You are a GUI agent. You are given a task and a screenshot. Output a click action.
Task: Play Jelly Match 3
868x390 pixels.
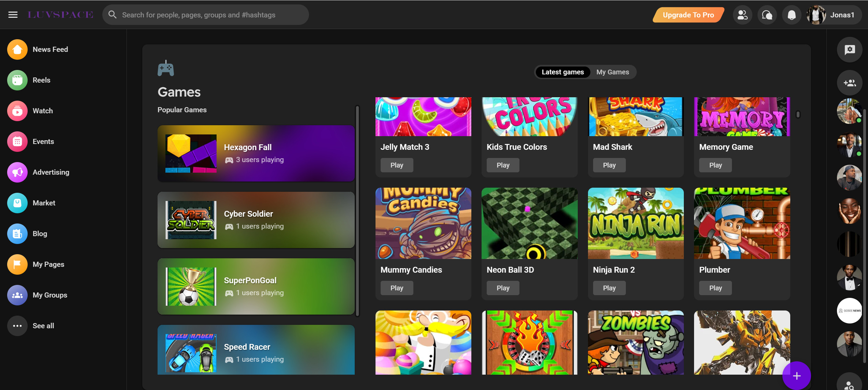point(397,165)
